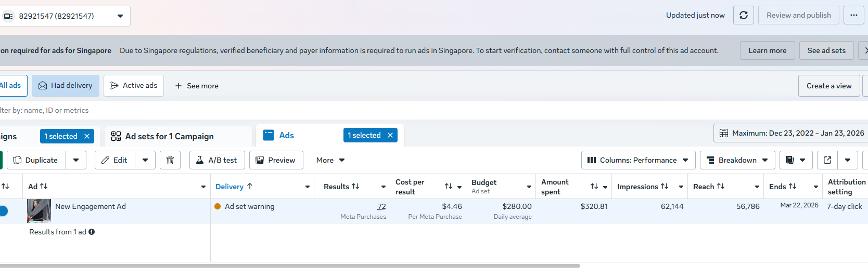Clear the Ads tab 1 selected filter

(x=390, y=135)
